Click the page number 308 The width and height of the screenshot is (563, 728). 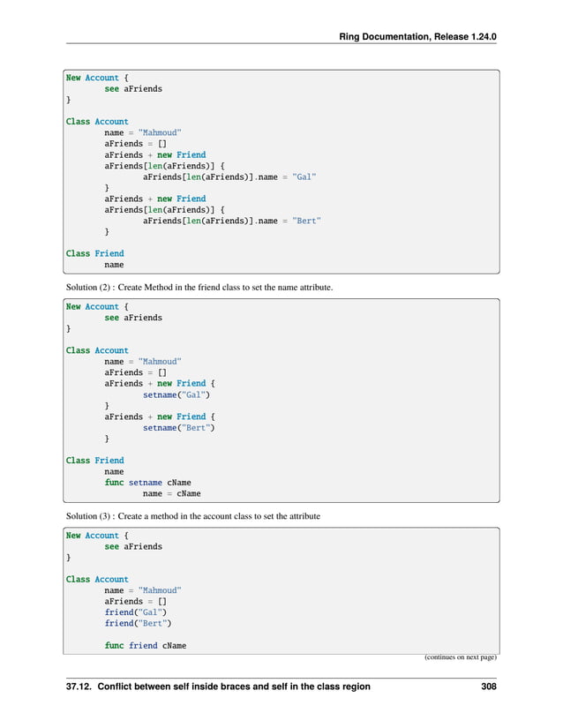click(489, 687)
